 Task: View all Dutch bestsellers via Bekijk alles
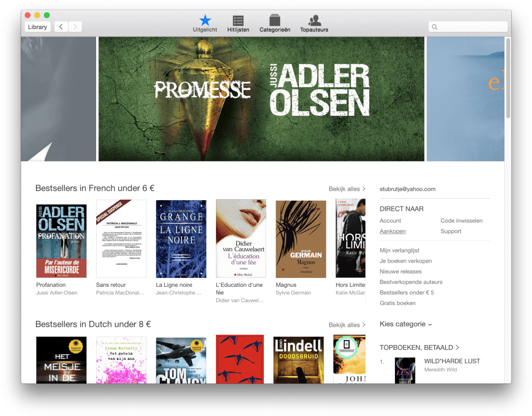(x=347, y=325)
